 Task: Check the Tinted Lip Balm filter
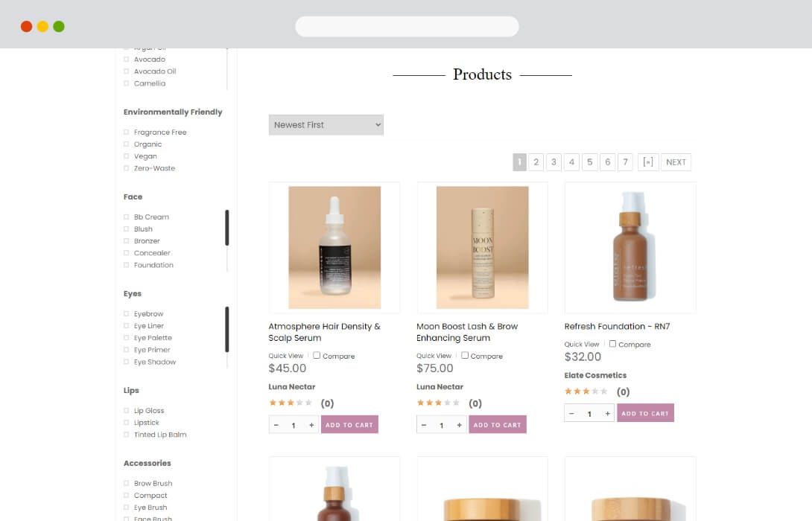127,435
